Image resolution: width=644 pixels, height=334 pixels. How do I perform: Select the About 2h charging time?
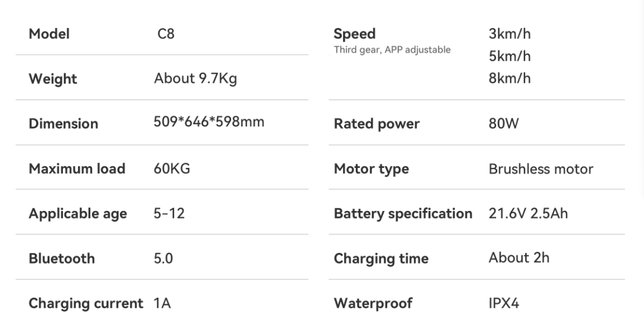(519, 258)
